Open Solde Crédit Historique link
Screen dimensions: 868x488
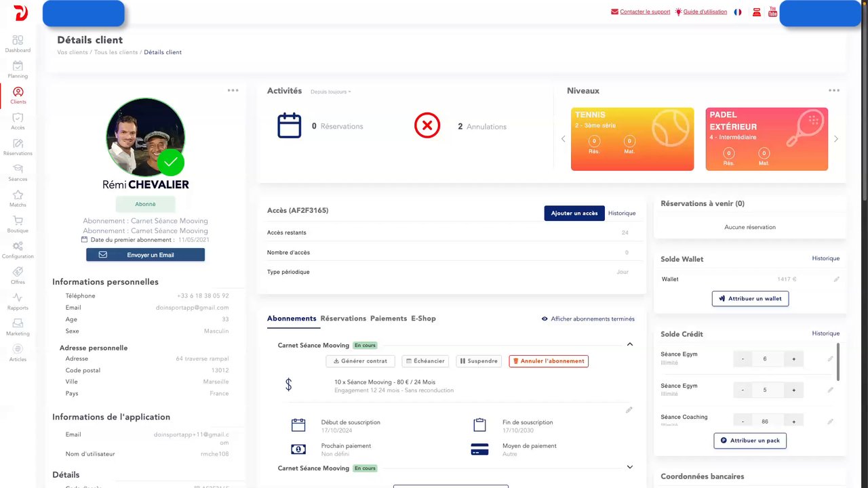(826, 333)
